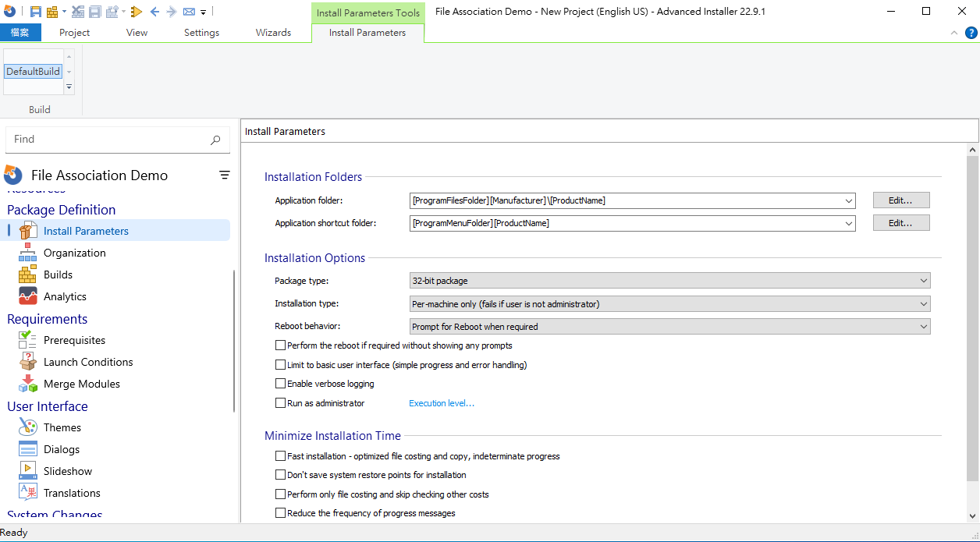Click Edit button for Application shortcut folder
Viewport: 980px width, 542px height.
pyautogui.click(x=901, y=223)
